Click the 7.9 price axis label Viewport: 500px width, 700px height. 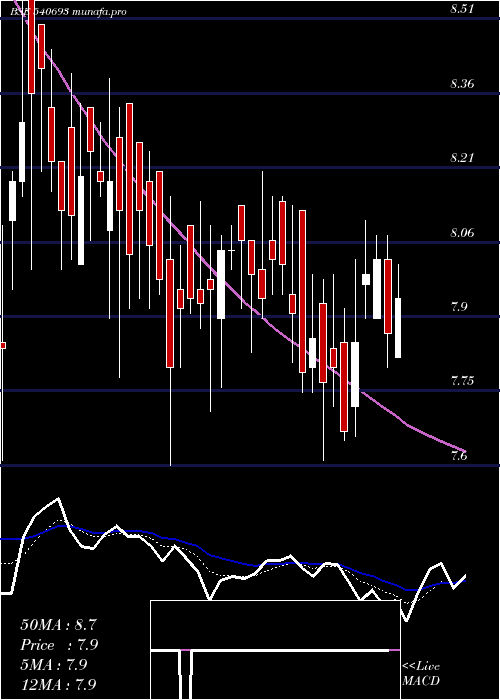click(x=459, y=307)
